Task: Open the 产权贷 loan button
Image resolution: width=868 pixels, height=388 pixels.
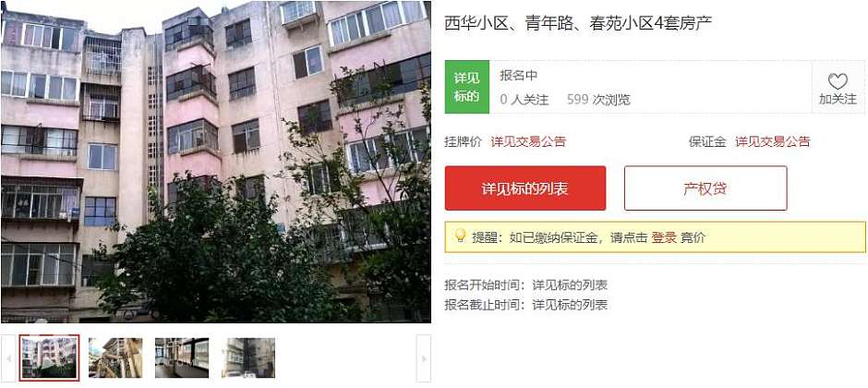Action: click(x=705, y=188)
